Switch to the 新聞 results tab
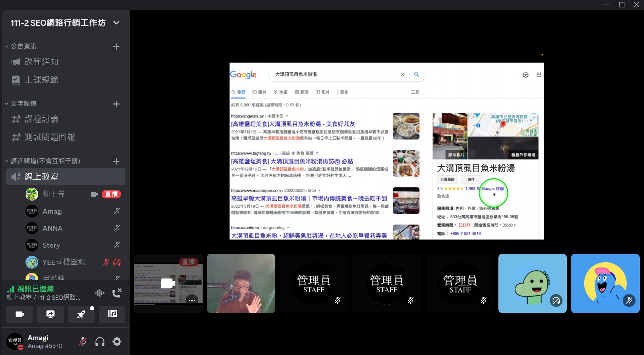644x355 pixels. tap(301, 92)
